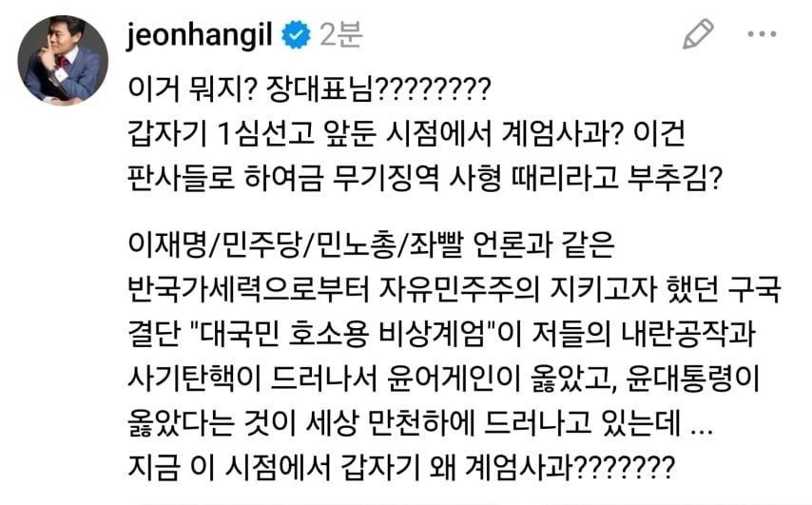The width and height of the screenshot is (812, 505).
Task: Click the word 민노총 in the post
Action: 355,244
